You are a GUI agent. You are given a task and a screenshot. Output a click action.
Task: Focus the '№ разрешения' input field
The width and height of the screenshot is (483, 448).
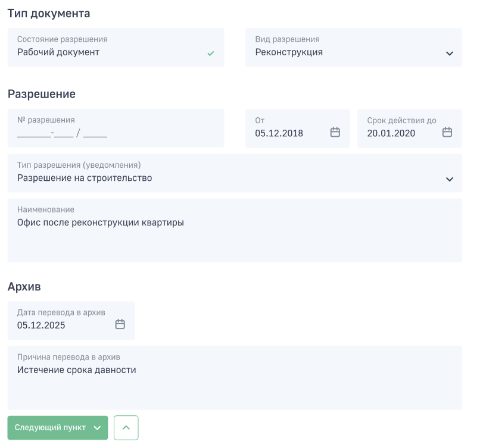116,128
